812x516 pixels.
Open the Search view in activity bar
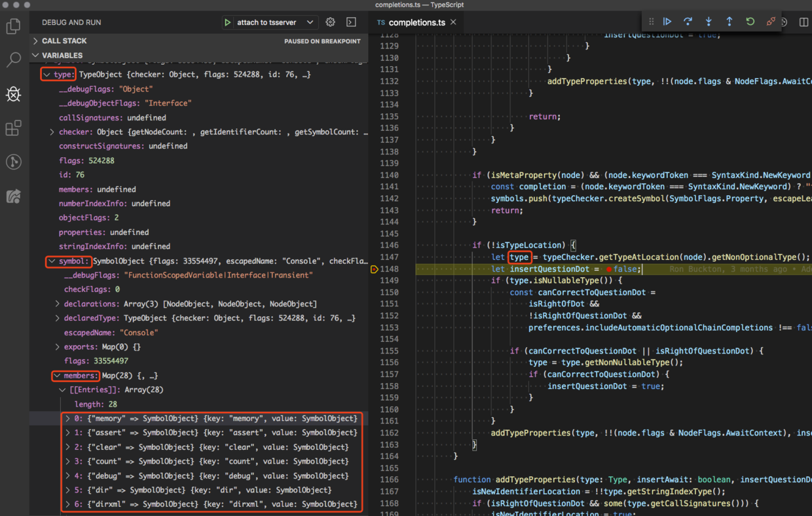tap(14, 60)
